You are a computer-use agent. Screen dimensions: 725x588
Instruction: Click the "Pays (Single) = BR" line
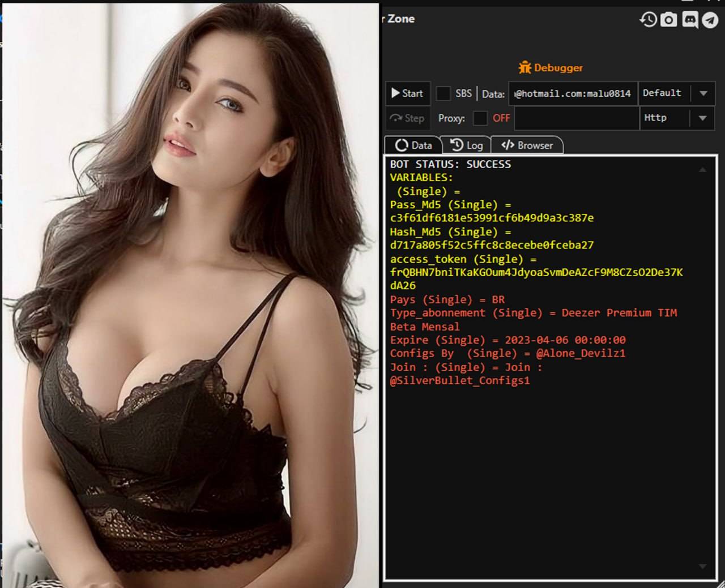coord(447,299)
